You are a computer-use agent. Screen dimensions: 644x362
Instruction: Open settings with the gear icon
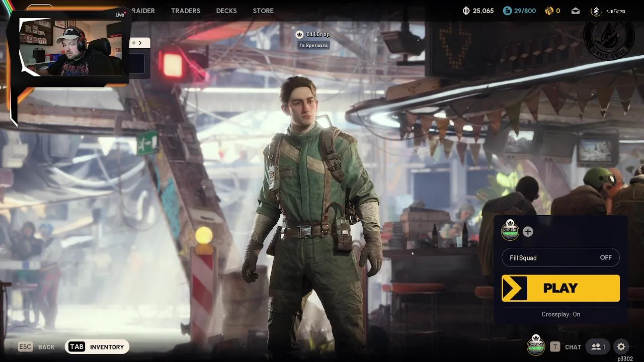pos(621,346)
